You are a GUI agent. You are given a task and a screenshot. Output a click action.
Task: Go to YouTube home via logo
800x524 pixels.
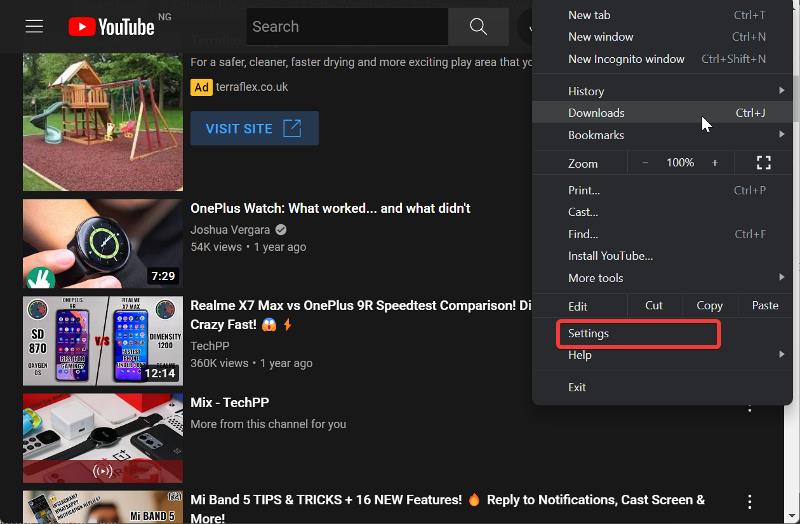coord(112,27)
